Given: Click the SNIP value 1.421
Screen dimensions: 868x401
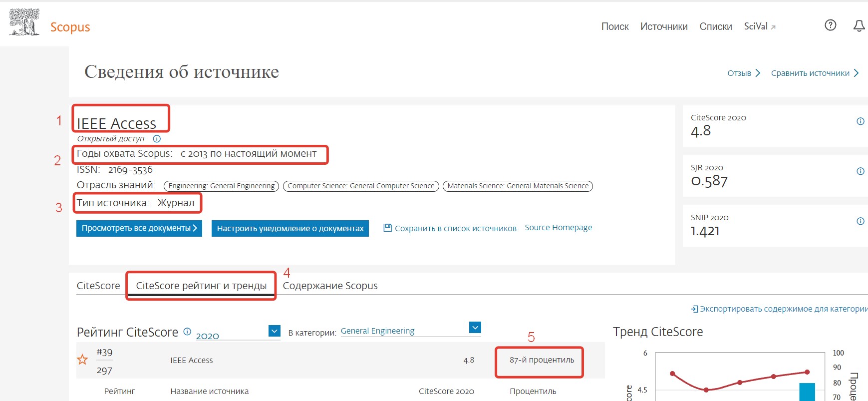Looking at the screenshot, I should [705, 231].
